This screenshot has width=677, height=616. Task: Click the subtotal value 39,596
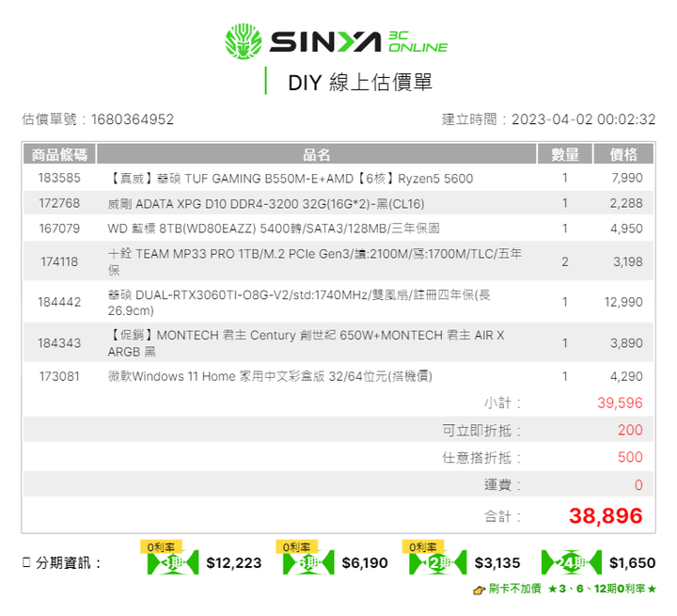tap(620, 403)
